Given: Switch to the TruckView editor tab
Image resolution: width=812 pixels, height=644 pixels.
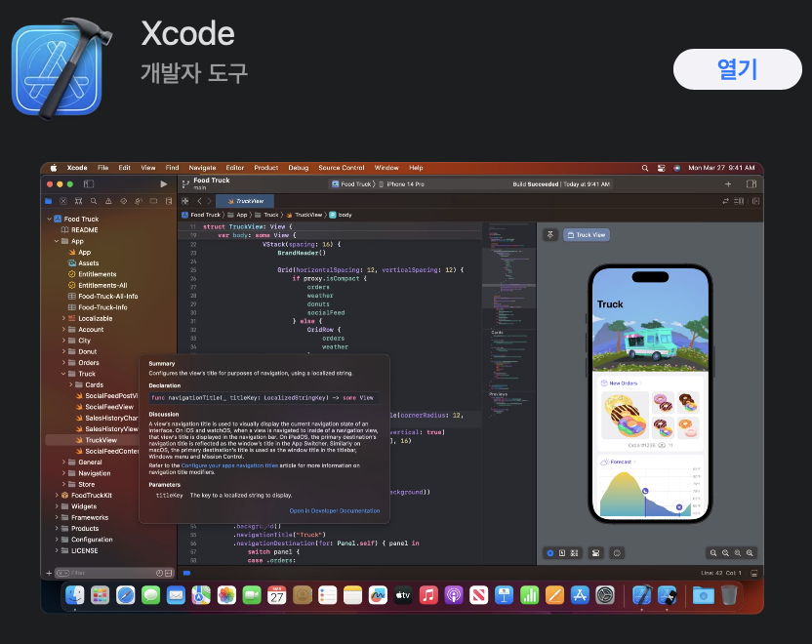Looking at the screenshot, I should point(245,201).
